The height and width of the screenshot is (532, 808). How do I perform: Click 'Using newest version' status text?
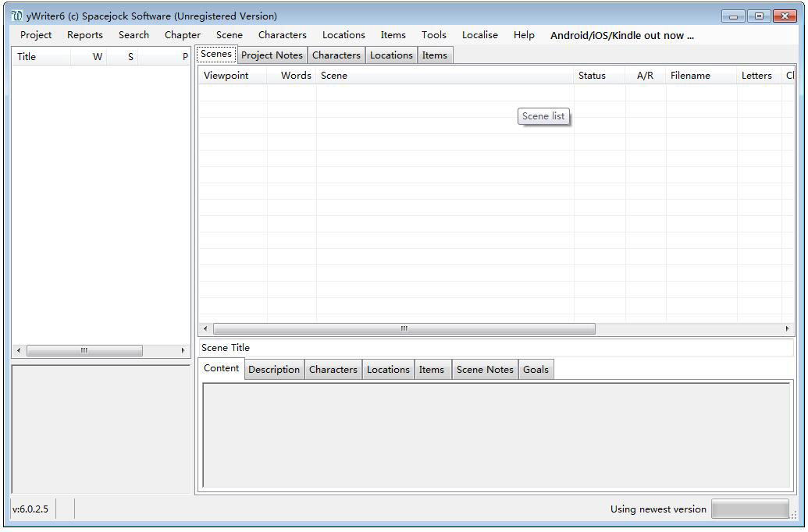[659, 509]
